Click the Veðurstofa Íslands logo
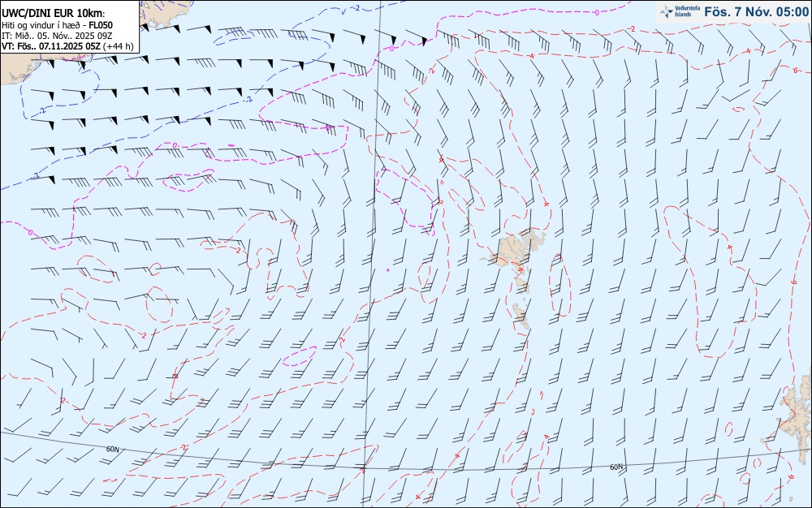Screen dimensions: 812x508 pyautogui.click(x=680, y=11)
